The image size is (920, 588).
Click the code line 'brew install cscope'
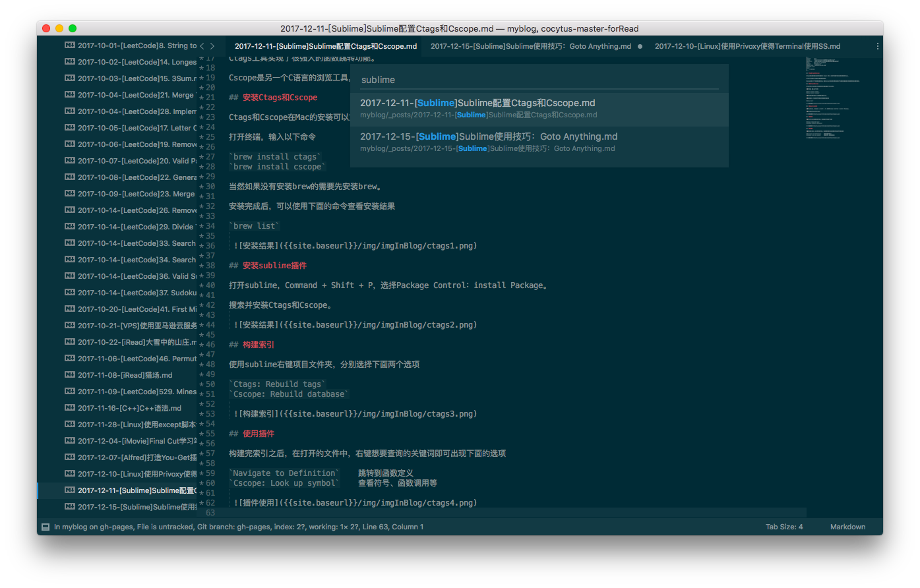coord(278,167)
